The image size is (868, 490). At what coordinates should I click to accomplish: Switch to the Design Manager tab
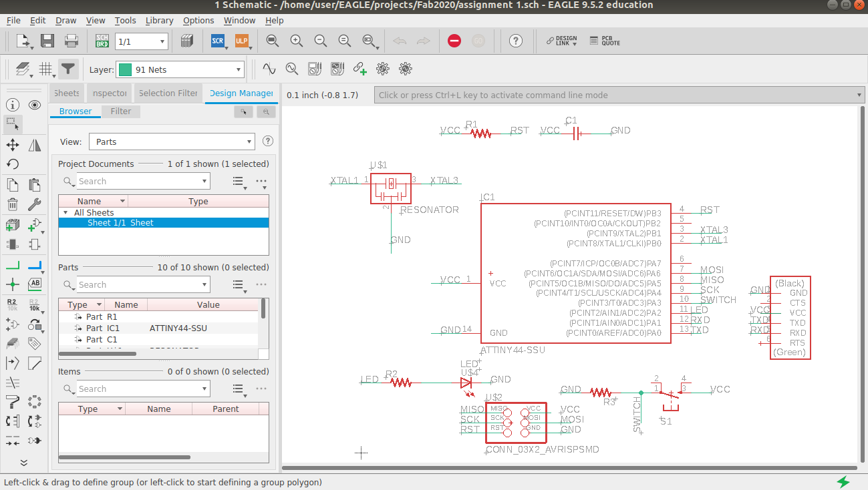pyautogui.click(x=241, y=93)
